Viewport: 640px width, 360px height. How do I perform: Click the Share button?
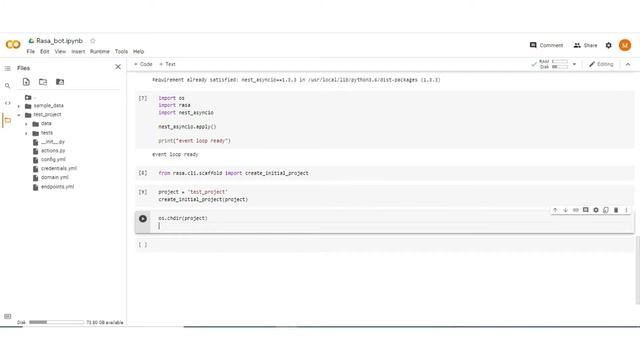coord(585,45)
